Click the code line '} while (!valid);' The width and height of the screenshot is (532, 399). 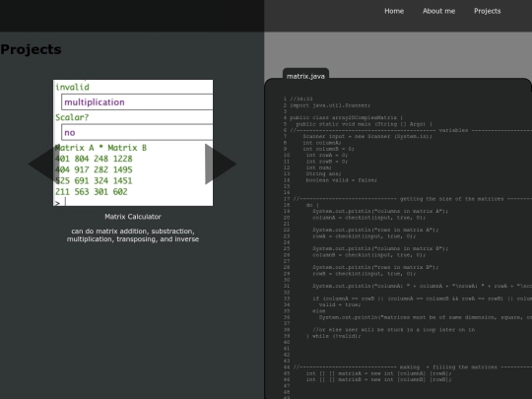click(x=334, y=336)
